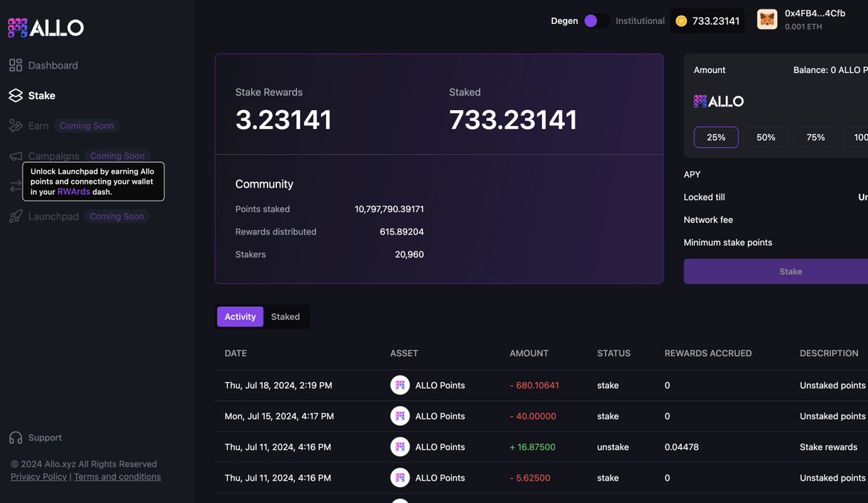Click the Thu, Jul 18, 2024 date cell
The width and height of the screenshot is (868, 503).
(x=278, y=386)
